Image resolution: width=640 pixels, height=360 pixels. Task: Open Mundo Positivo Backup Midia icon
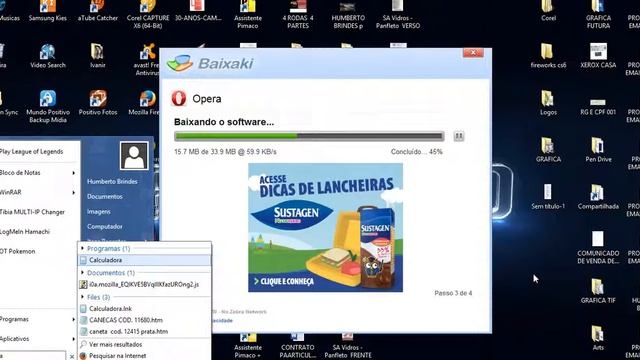(48, 107)
